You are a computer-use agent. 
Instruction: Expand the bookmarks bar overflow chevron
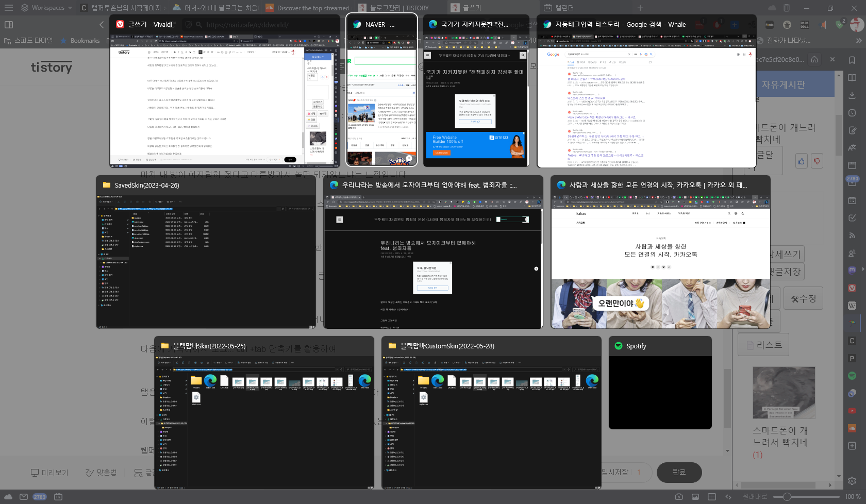coord(858,40)
